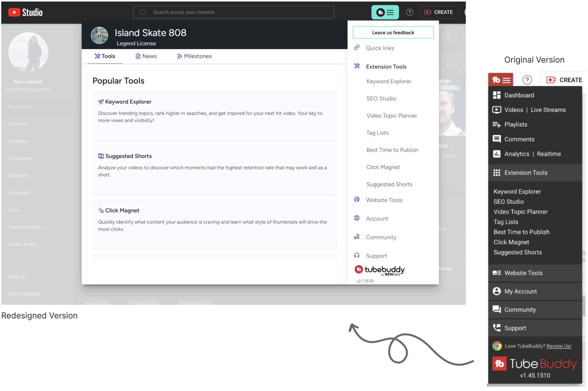Click the YouTube Studio help question icon
Image resolution: width=588 pixels, height=391 pixels.
pyautogui.click(x=409, y=12)
